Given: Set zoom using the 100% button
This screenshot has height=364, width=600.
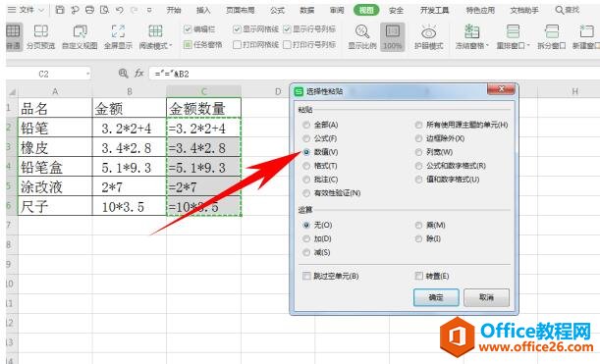Looking at the screenshot, I should coord(393,37).
